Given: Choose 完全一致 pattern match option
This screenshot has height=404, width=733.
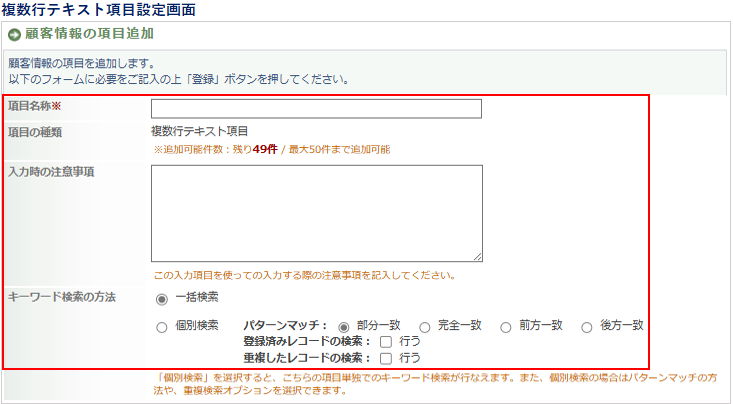Looking at the screenshot, I should click(x=424, y=327).
